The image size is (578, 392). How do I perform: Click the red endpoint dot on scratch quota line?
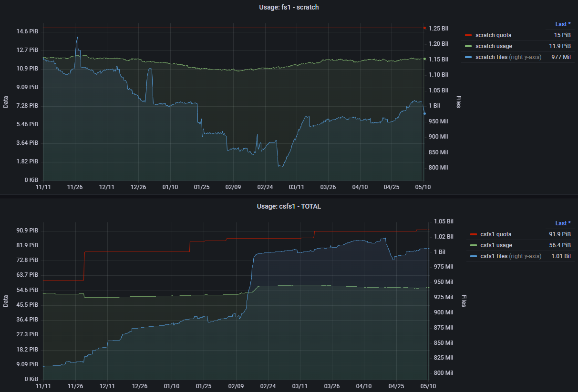(424, 28)
